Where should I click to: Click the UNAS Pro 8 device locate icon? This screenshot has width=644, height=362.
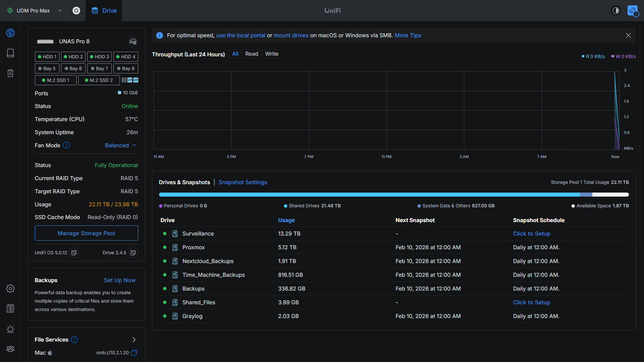133,42
